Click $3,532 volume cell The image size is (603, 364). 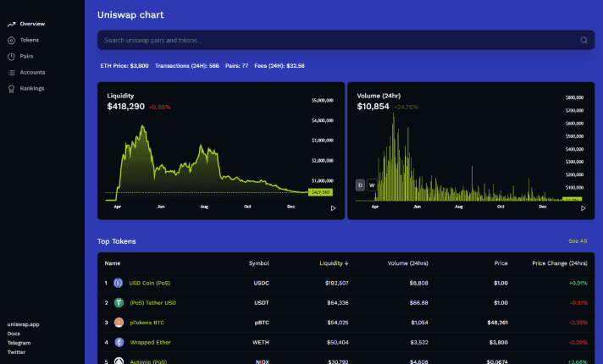tap(418, 342)
